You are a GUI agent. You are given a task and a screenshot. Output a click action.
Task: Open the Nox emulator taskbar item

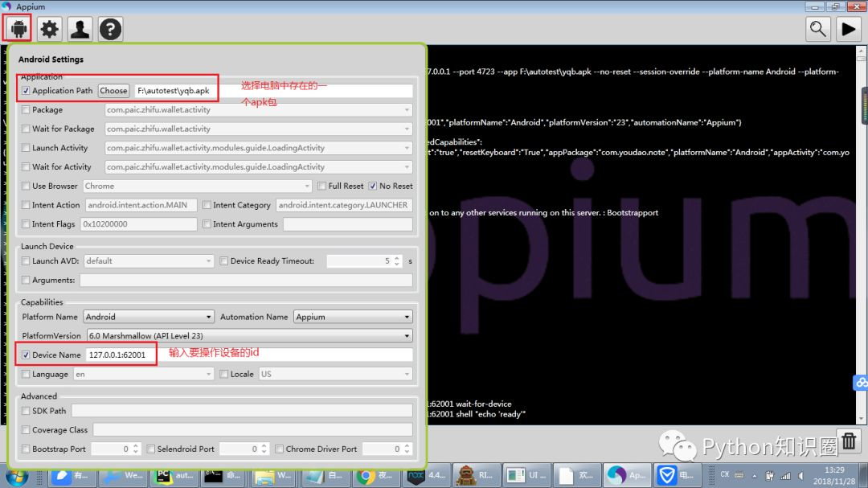tap(425, 475)
